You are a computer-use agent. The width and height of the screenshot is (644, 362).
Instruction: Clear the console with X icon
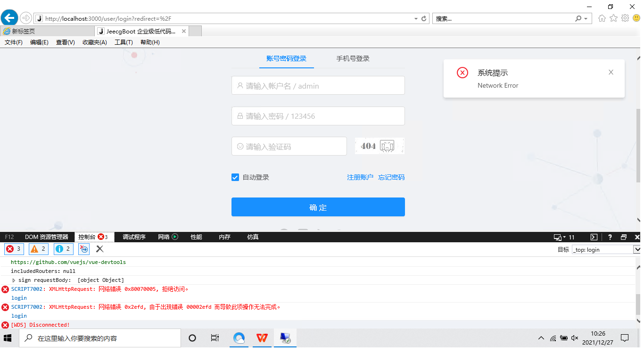click(x=100, y=249)
